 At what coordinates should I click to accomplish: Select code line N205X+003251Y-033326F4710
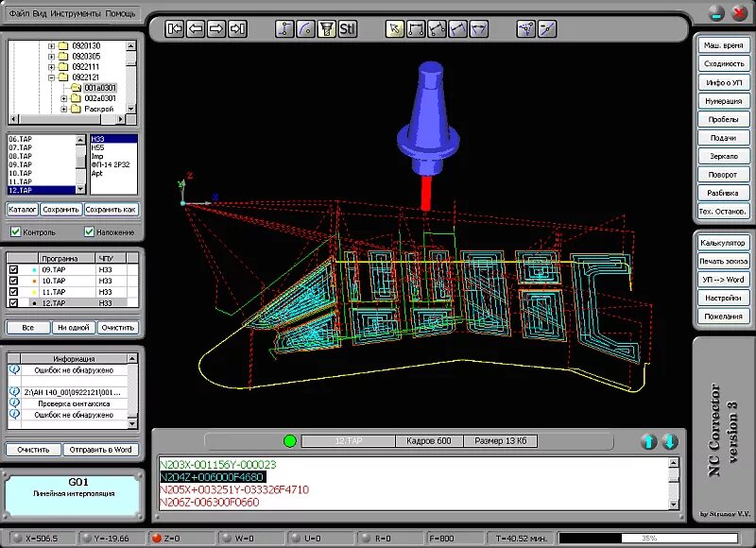coord(234,489)
